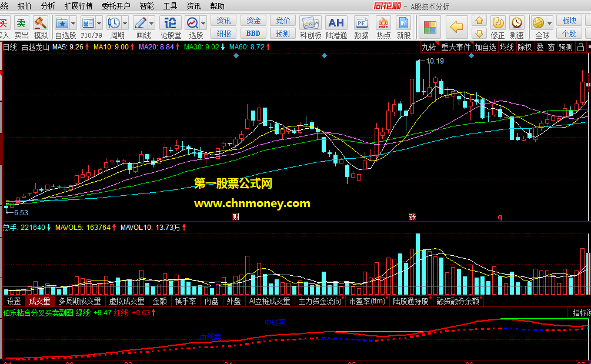This screenshot has width=591, height=364.
Task: Open the 报价 menu
Action: point(25,6)
